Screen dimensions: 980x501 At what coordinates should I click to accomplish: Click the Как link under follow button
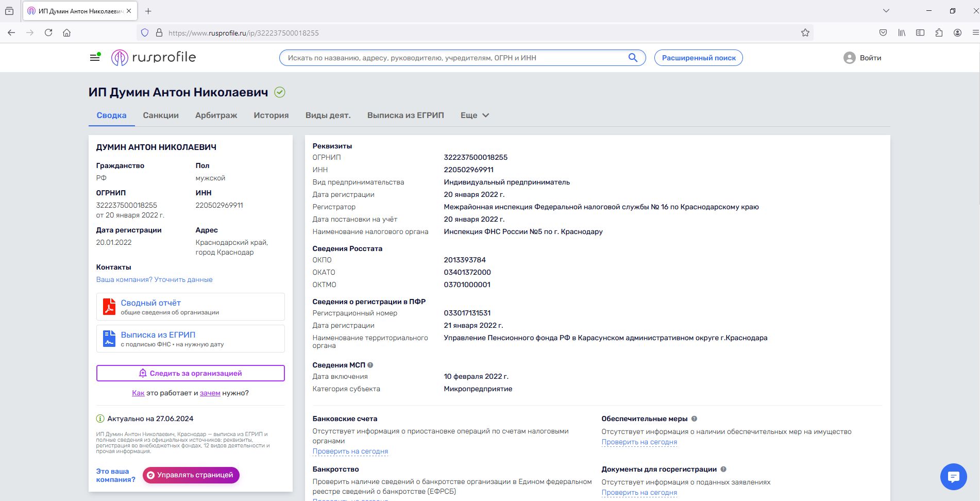[138, 393]
